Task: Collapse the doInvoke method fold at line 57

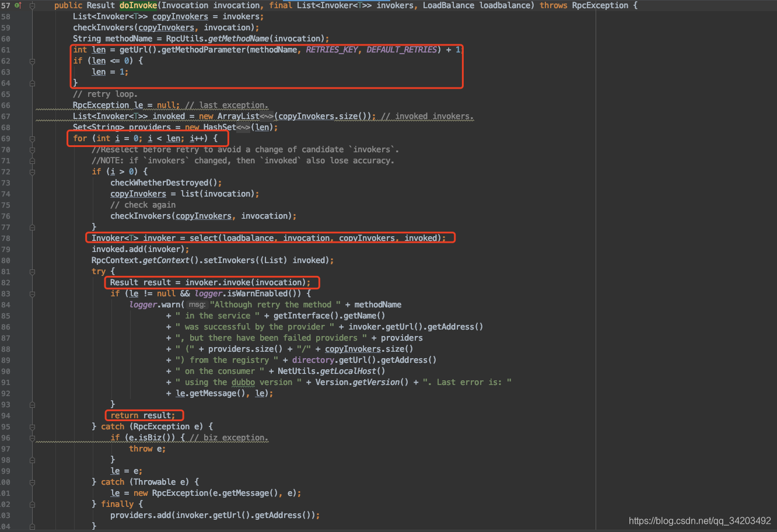Action: [32, 5]
